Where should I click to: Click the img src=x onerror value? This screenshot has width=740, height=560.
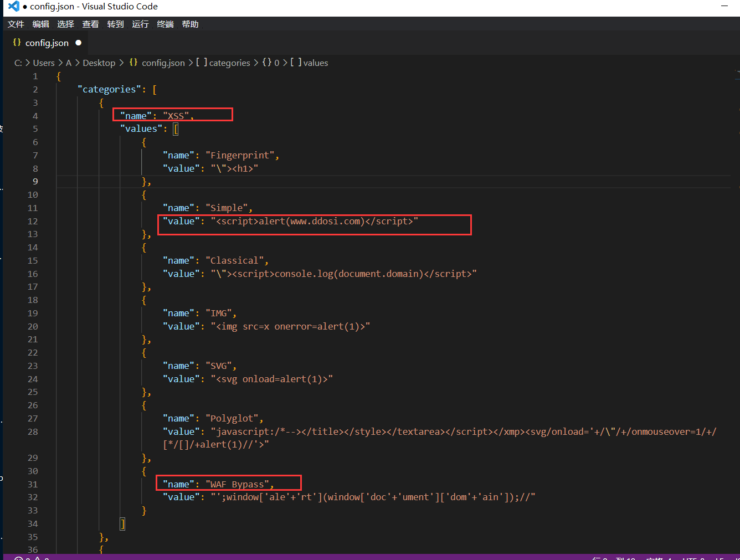pyautogui.click(x=290, y=326)
